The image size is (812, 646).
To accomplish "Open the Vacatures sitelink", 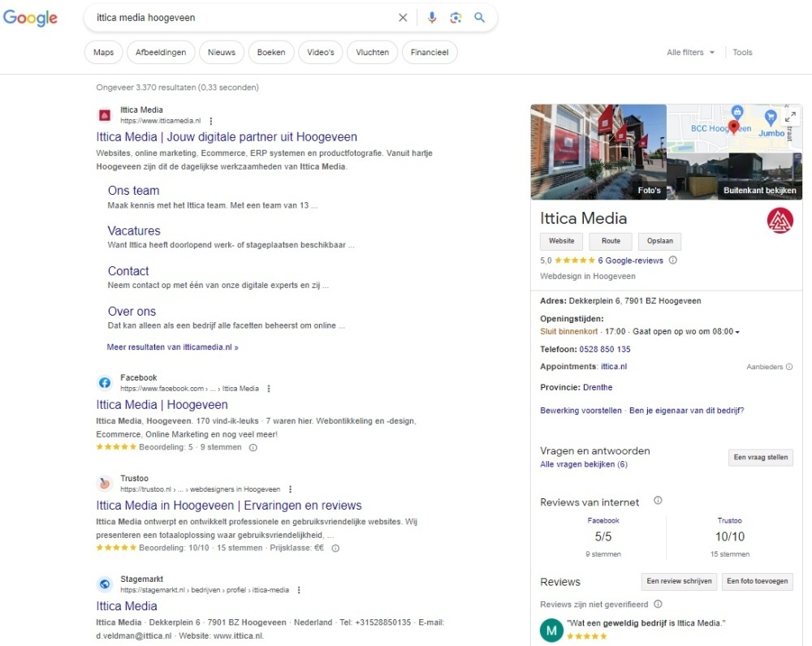I will click(x=134, y=231).
